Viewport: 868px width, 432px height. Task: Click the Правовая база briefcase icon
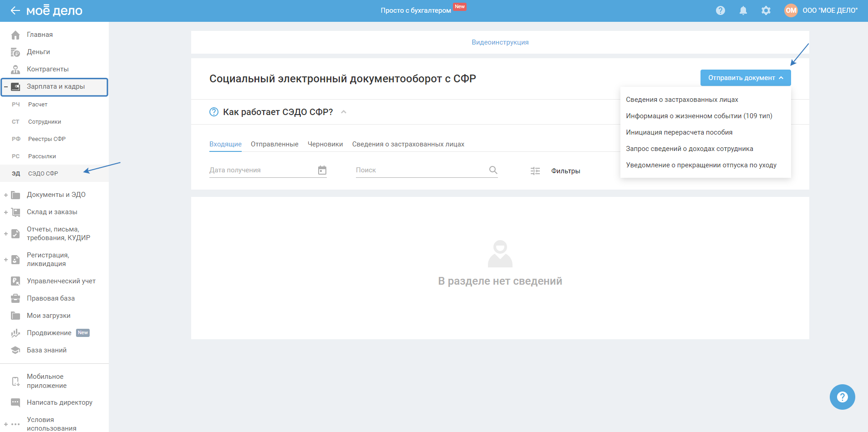pos(15,298)
